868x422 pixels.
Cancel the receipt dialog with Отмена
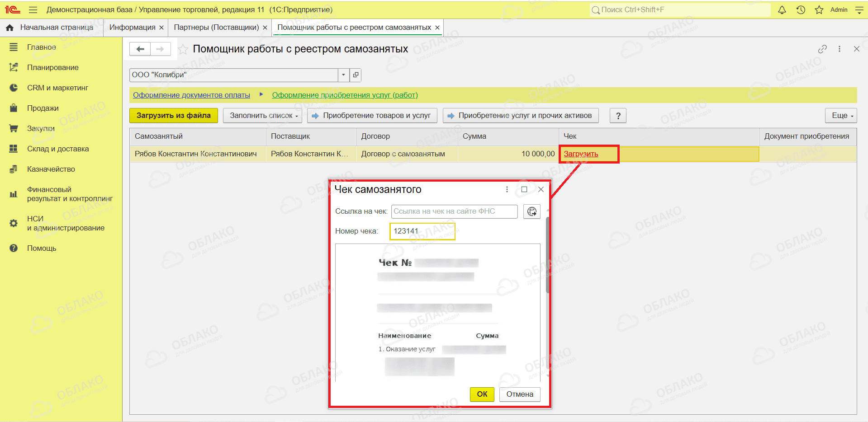[520, 394]
